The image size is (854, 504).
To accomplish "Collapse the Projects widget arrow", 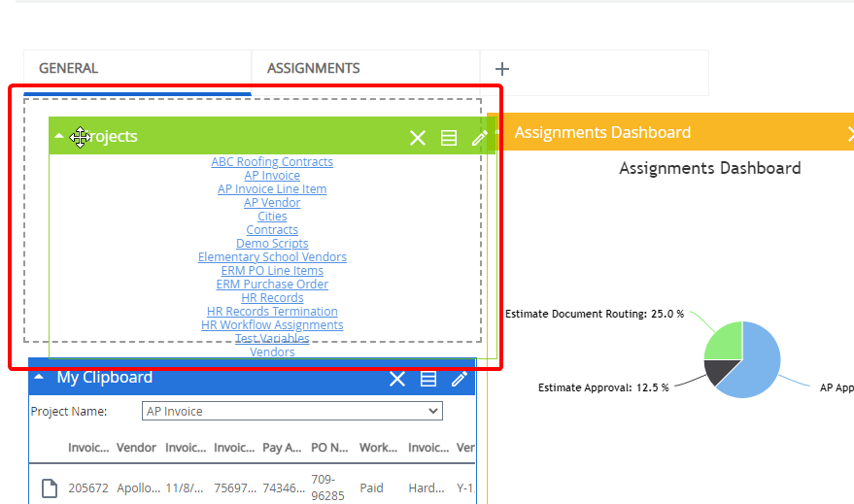I will pos(59,137).
